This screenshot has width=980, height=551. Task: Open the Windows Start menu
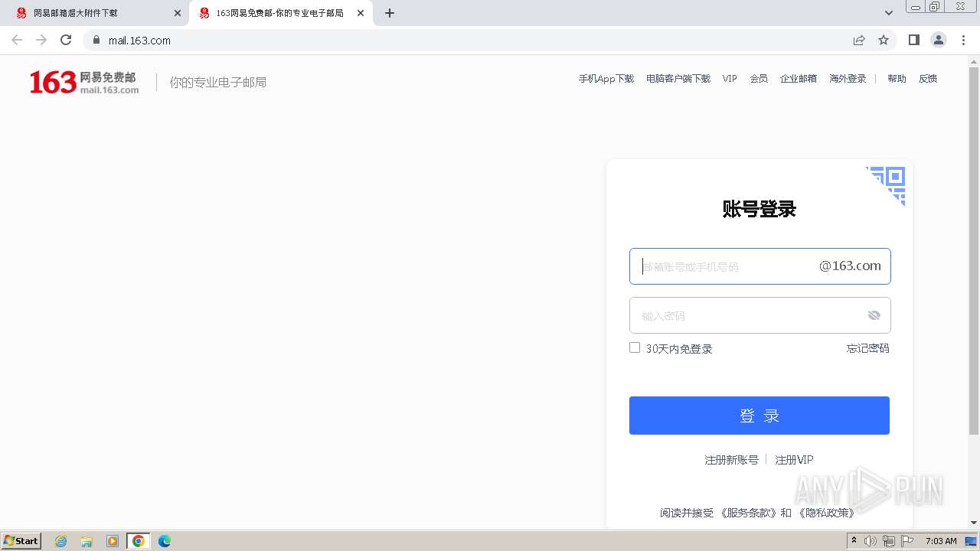21,540
